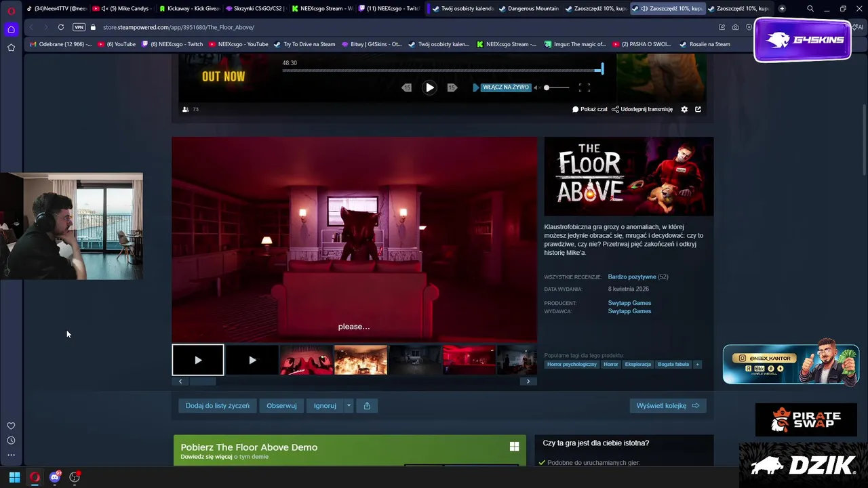868x488 pixels.
Task: Click the WŁĄCZ NA ŻYWO live button
Action: click(501, 87)
